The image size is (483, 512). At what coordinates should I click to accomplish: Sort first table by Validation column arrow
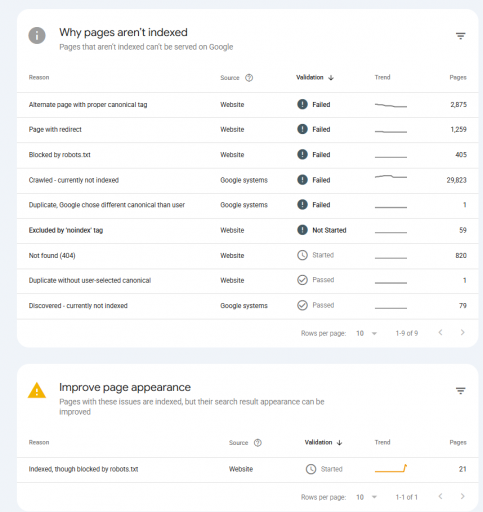331,78
